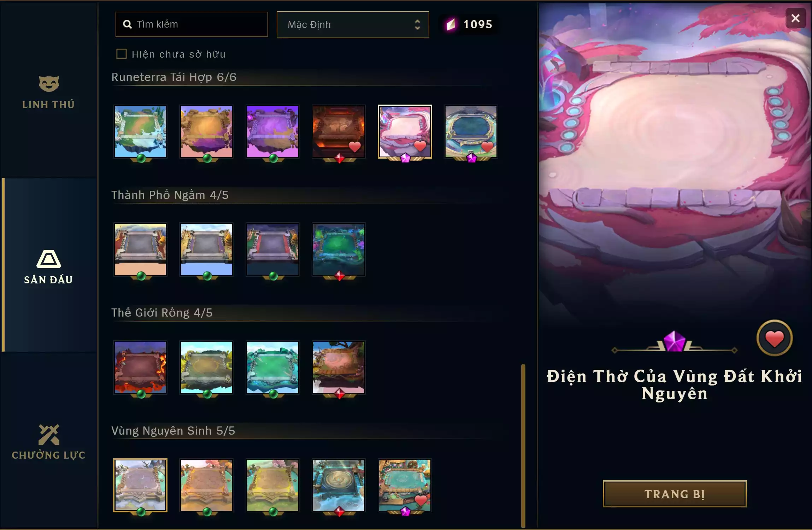This screenshot has width=812, height=530.
Task: Open the Linh Thú cat icon tab
Action: (x=49, y=92)
